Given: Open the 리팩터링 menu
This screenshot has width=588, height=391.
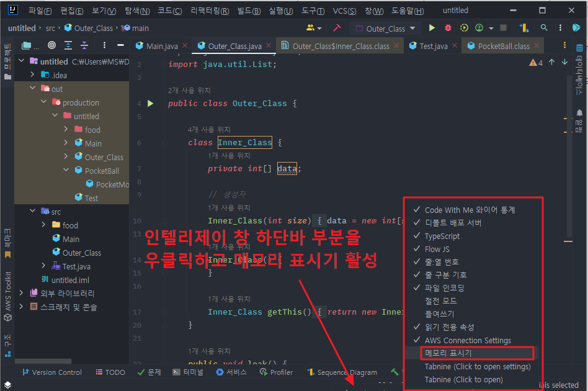Looking at the screenshot, I should (209, 10).
